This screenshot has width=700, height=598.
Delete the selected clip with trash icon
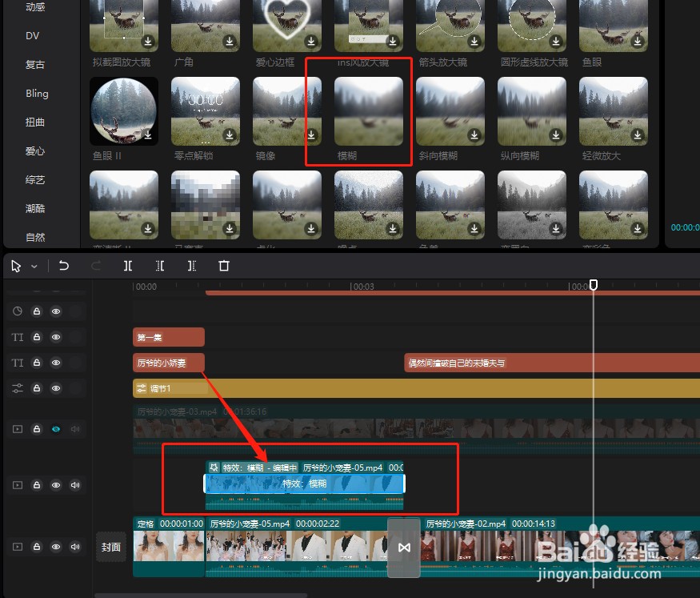coord(224,266)
